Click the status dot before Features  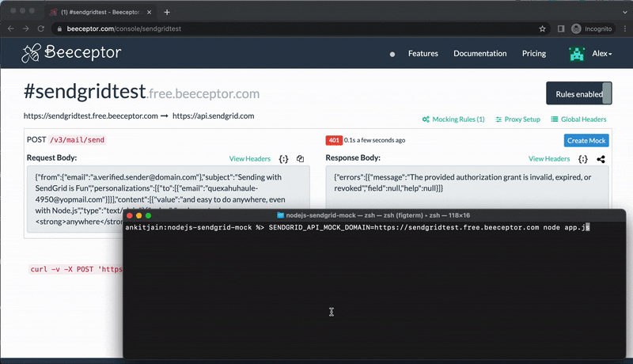tap(392, 54)
